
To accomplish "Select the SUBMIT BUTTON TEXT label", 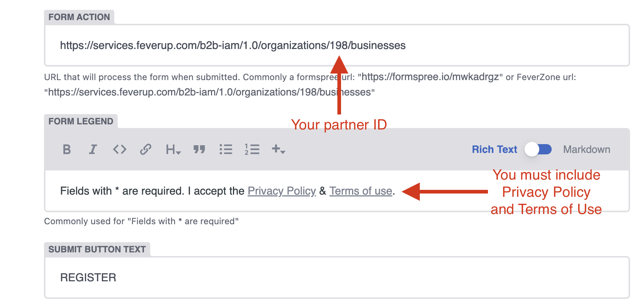I will point(97,249).
